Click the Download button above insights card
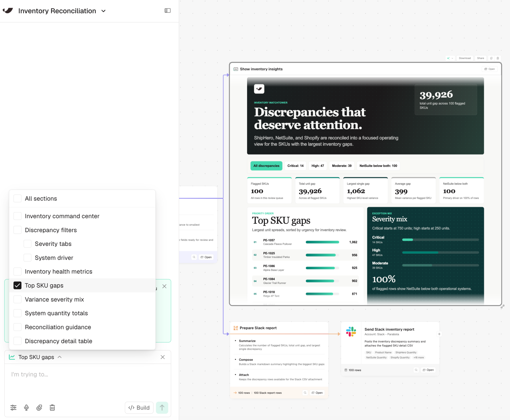This screenshot has height=420, width=510. (x=465, y=58)
